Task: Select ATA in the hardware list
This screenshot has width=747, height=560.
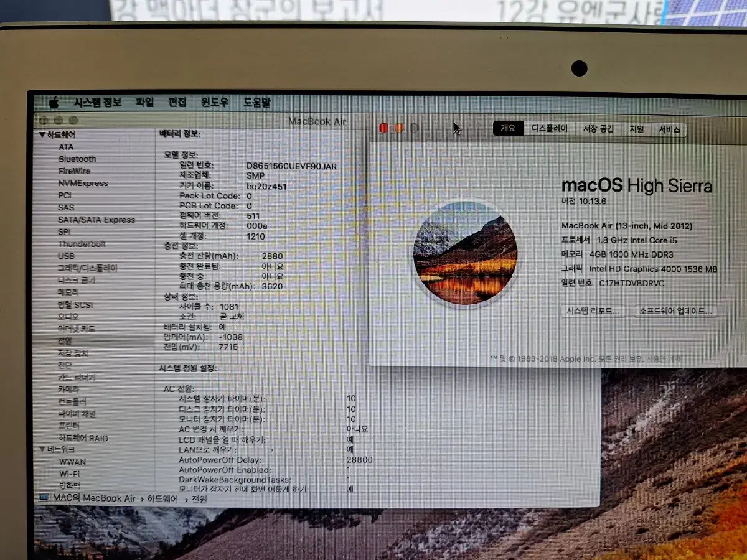Action: [66, 147]
